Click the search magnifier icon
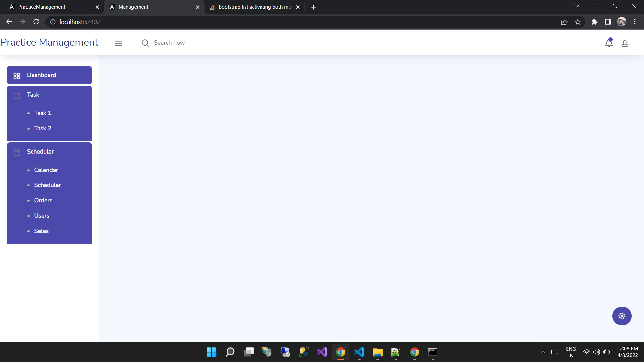 pos(145,43)
